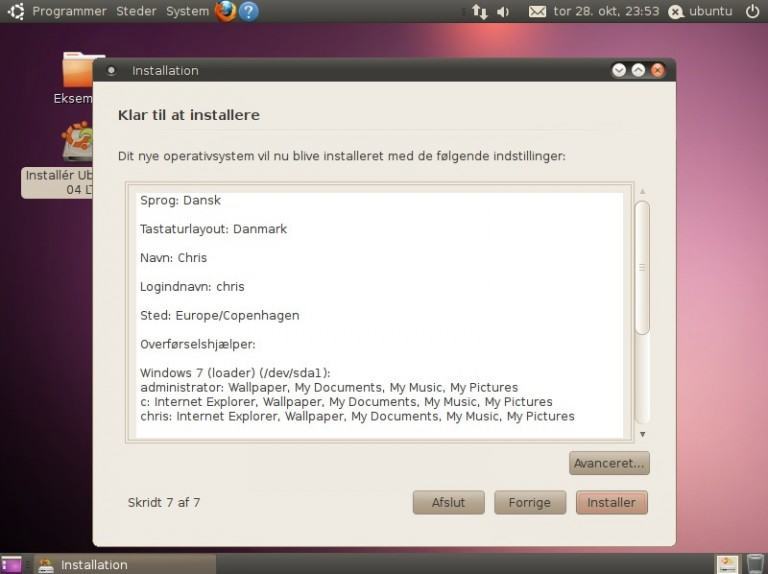Click the text 'Navn: Chris'

click(173, 258)
